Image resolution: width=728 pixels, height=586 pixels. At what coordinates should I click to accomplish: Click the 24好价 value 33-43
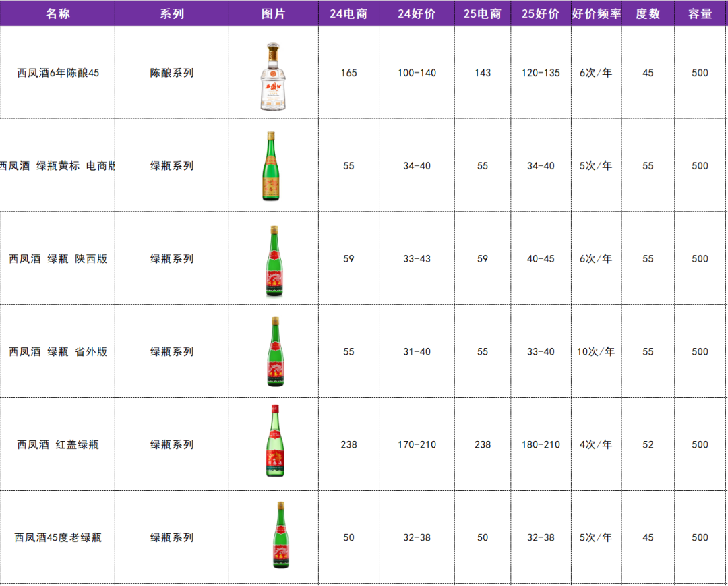point(417,259)
